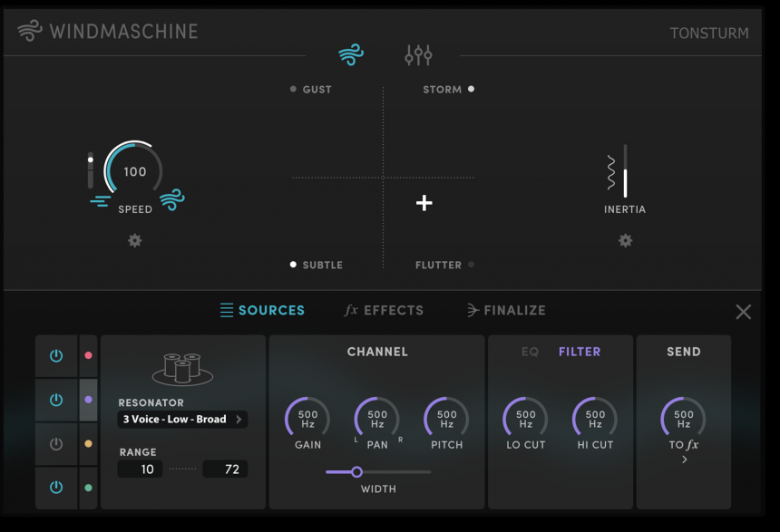Select the purple source color dot
The height and width of the screenshot is (532, 780).
(x=89, y=400)
